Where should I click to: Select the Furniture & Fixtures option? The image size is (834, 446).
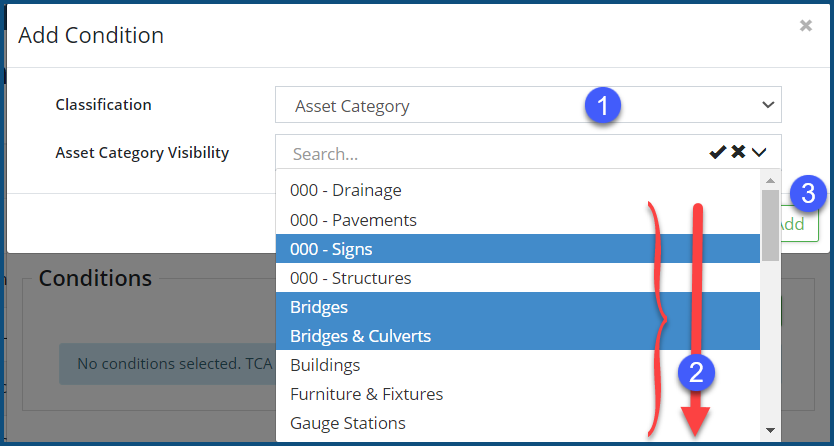[x=366, y=394]
